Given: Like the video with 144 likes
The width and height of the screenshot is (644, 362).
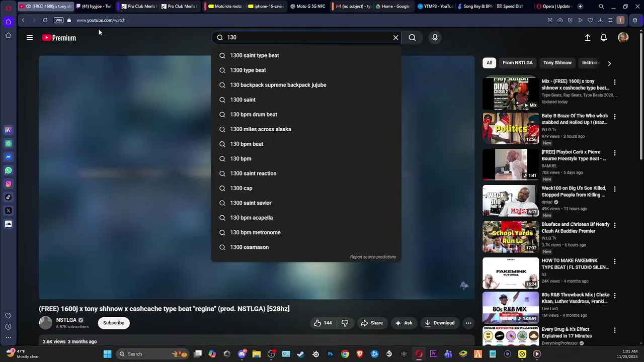Looking at the screenshot, I should pos(323,323).
